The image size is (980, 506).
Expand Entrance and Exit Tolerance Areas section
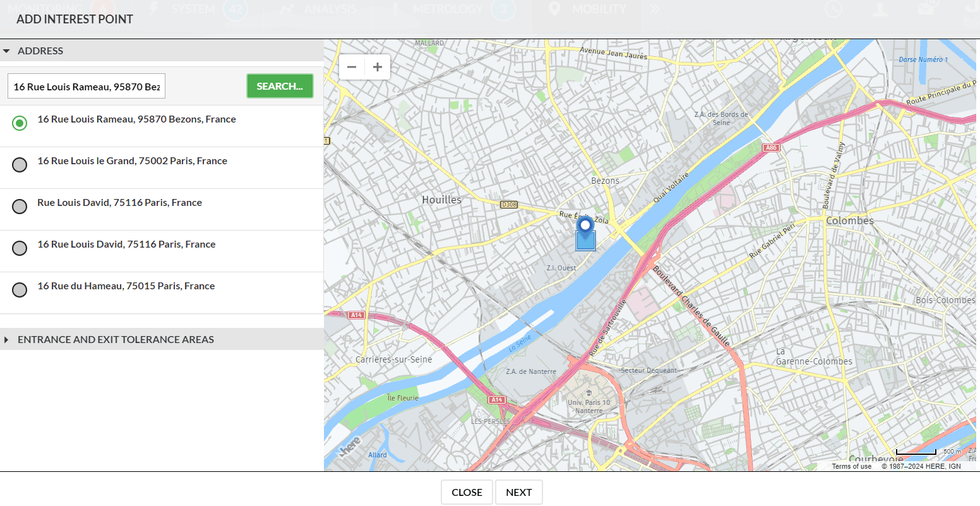click(x=116, y=340)
